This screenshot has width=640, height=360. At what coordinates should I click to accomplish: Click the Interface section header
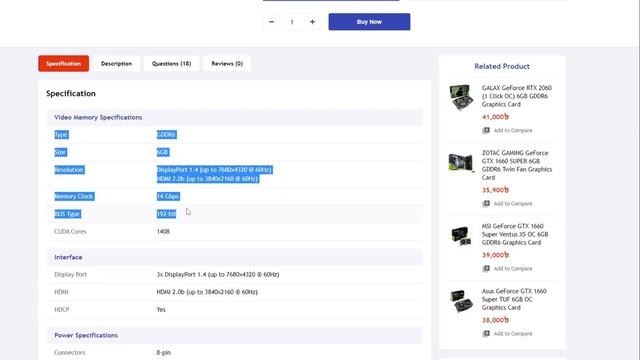[x=235, y=257]
